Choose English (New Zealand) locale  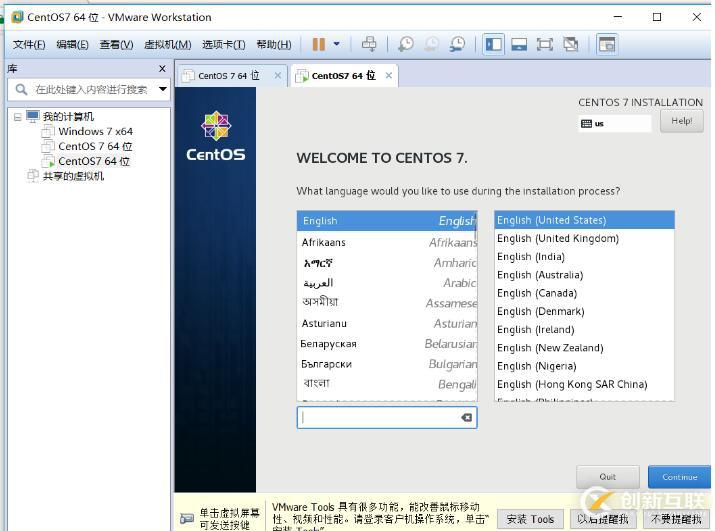[x=584, y=348]
